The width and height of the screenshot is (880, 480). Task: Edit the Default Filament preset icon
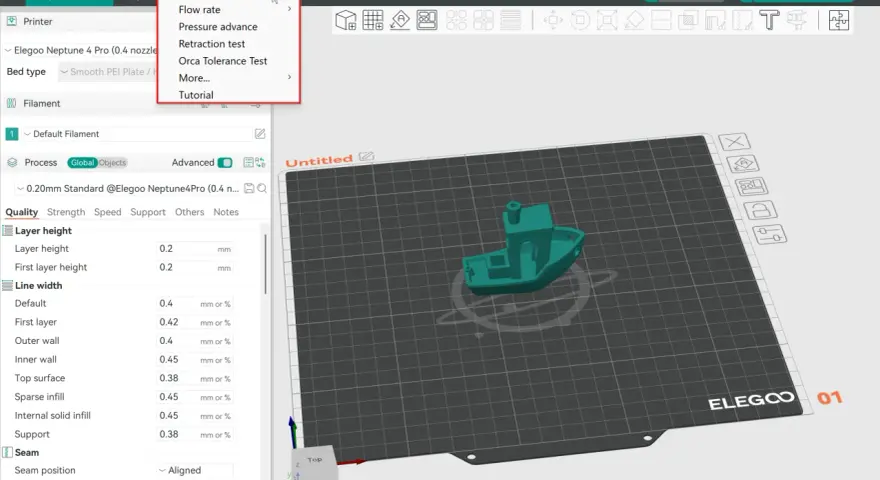point(259,134)
